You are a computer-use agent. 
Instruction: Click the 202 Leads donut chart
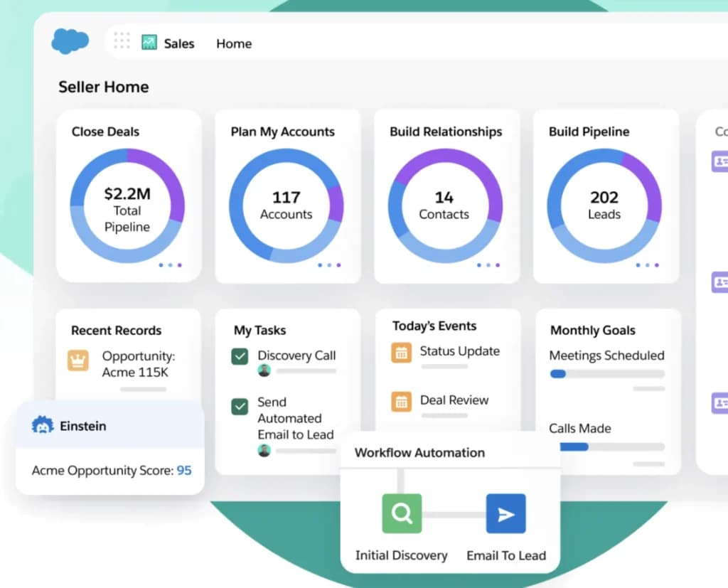click(x=604, y=205)
